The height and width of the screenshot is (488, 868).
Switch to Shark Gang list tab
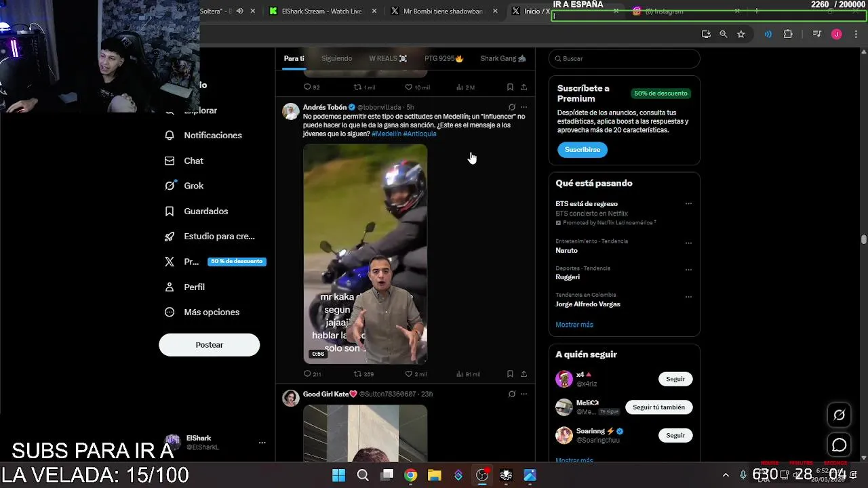pos(502,58)
